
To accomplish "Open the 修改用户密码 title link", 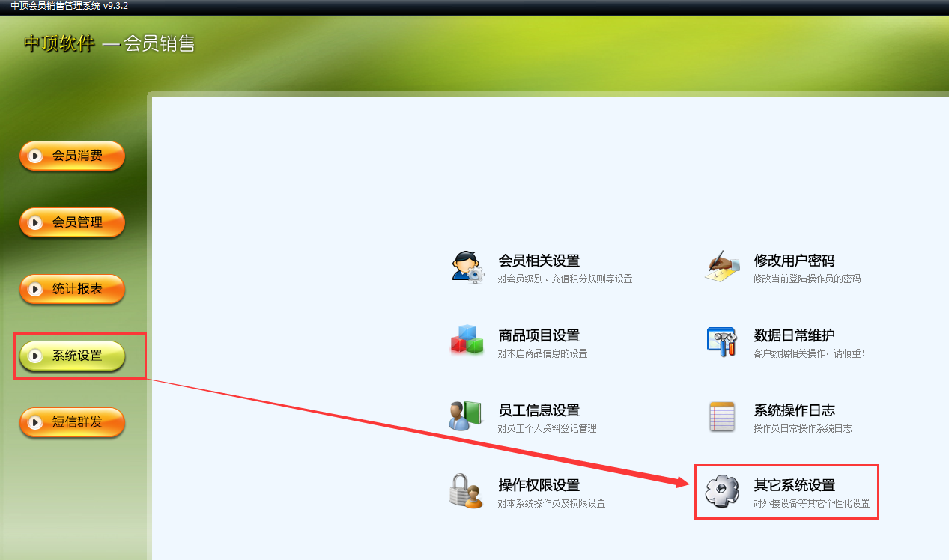I will click(794, 261).
